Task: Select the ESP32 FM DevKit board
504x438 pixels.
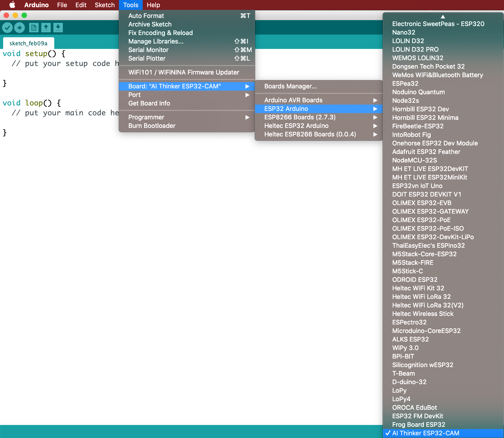Action: click(443, 416)
